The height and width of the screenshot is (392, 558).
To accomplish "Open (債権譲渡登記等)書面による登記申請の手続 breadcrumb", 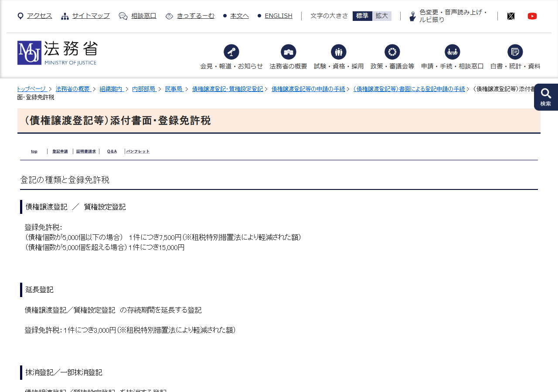I will tap(409, 89).
